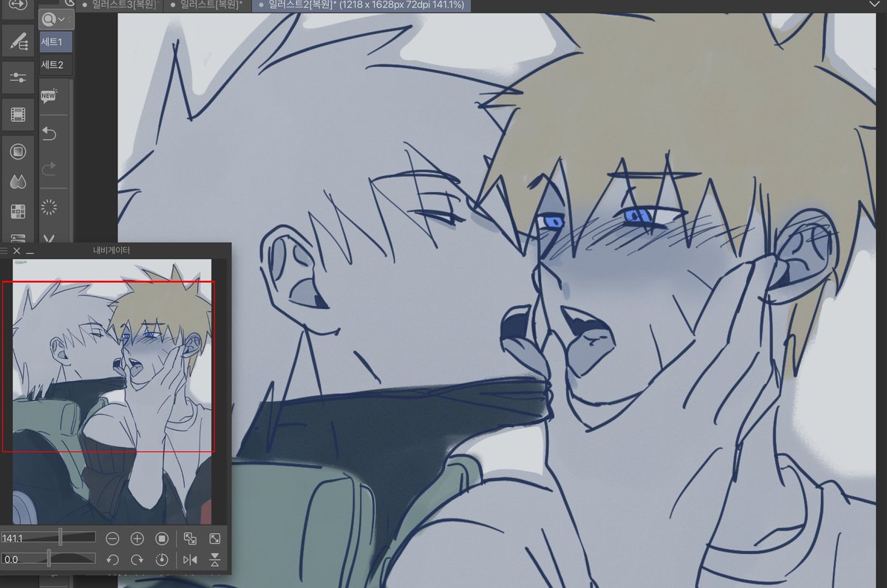Open the rounded square gradient palette icon
This screenshot has height=588, width=887.
18,151
